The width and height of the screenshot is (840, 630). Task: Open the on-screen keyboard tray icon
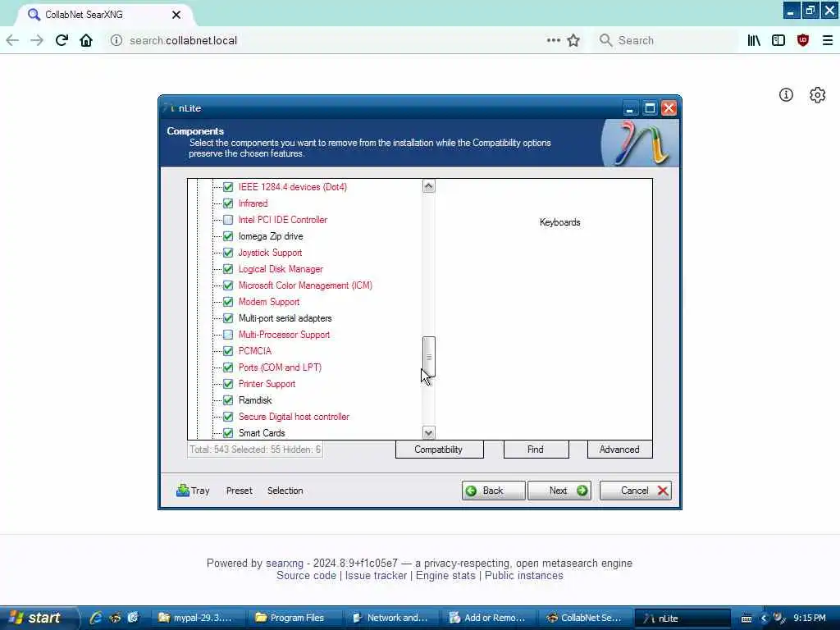[746, 619]
